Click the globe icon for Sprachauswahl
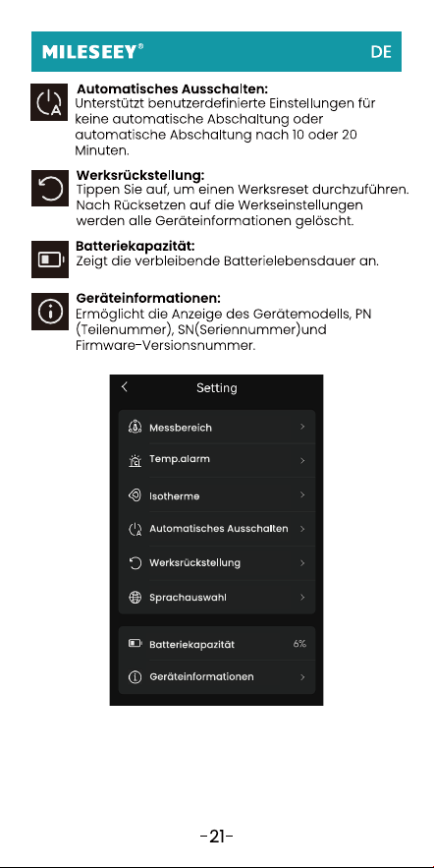434x868 pixels. [x=135, y=598]
